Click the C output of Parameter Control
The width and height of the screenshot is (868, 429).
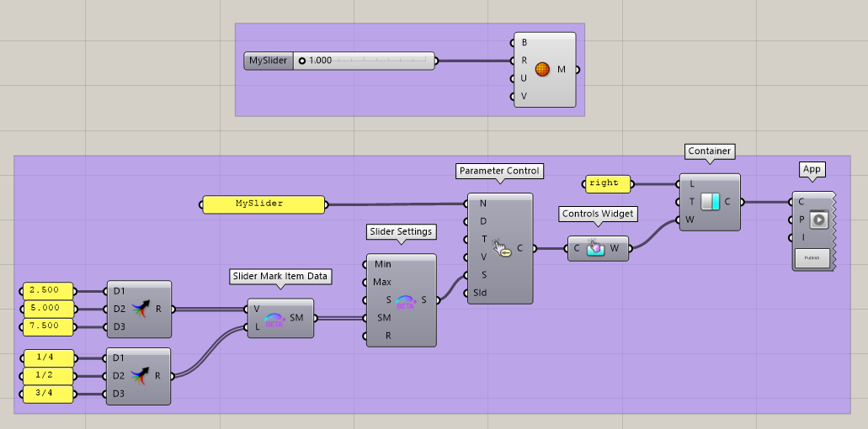[519, 248]
